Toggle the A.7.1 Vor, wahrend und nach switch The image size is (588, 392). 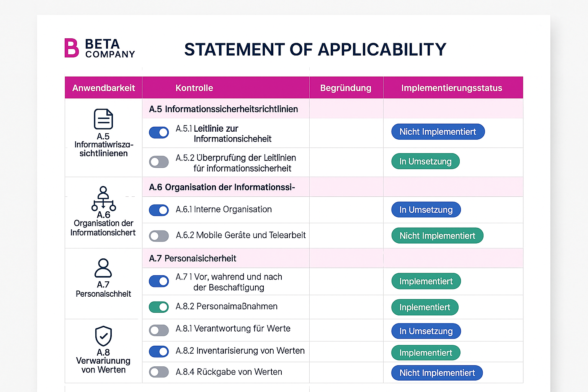tap(158, 281)
